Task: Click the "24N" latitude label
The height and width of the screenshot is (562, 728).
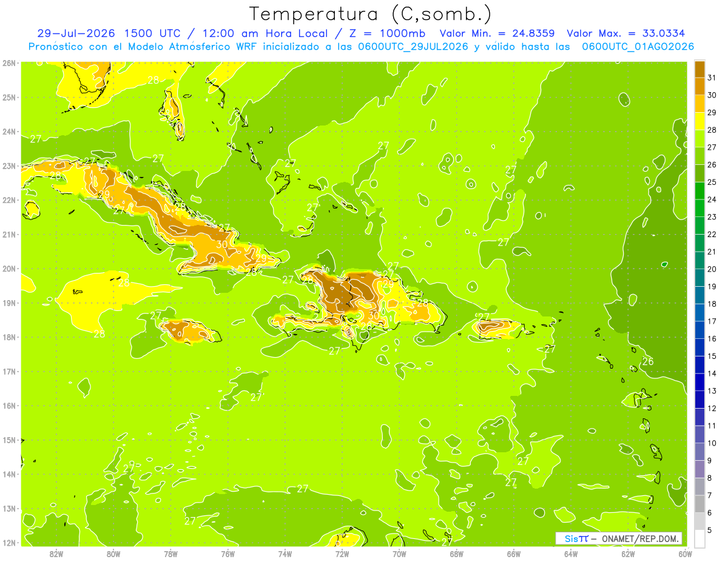Action: coord(9,132)
